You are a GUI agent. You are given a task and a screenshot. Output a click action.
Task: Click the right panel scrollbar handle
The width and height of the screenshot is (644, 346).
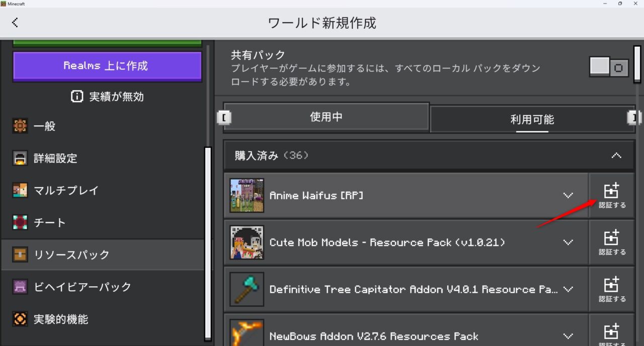click(x=637, y=64)
